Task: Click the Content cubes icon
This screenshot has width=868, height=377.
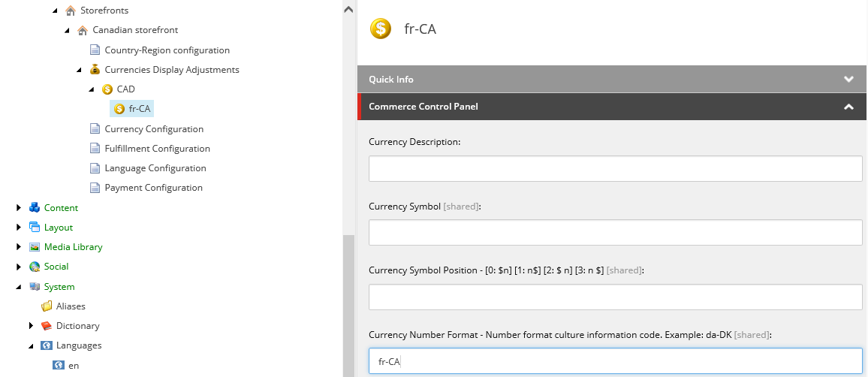Action: tap(35, 208)
